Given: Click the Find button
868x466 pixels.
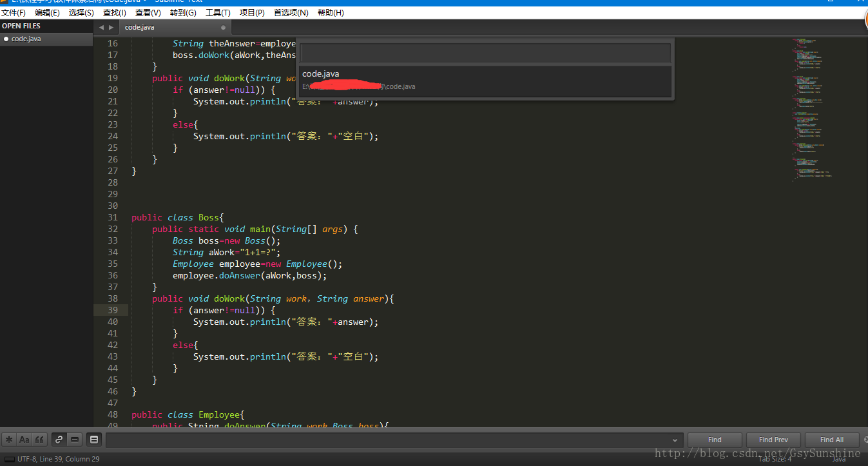Looking at the screenshot, I should click(x=715, y=440).
